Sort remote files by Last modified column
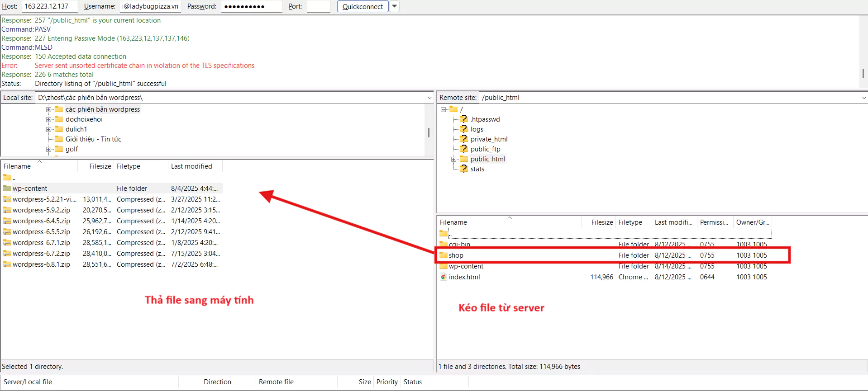 tap(674, 222)
